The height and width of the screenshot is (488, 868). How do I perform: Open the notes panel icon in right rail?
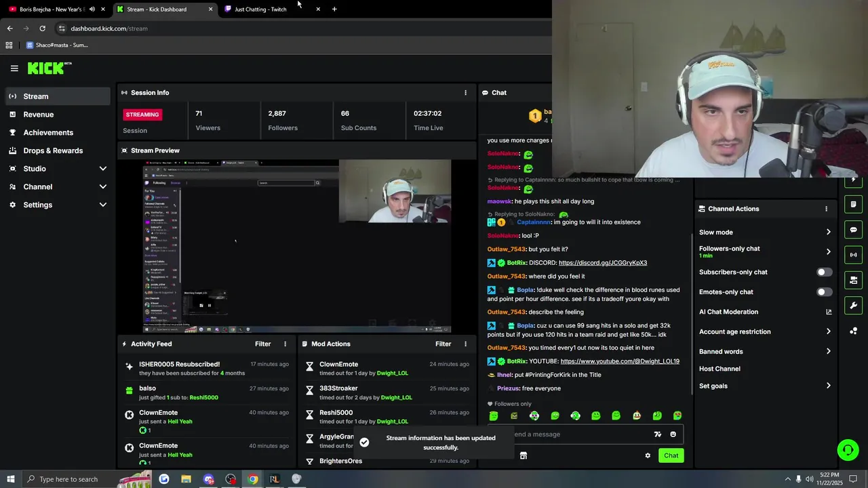853,204
